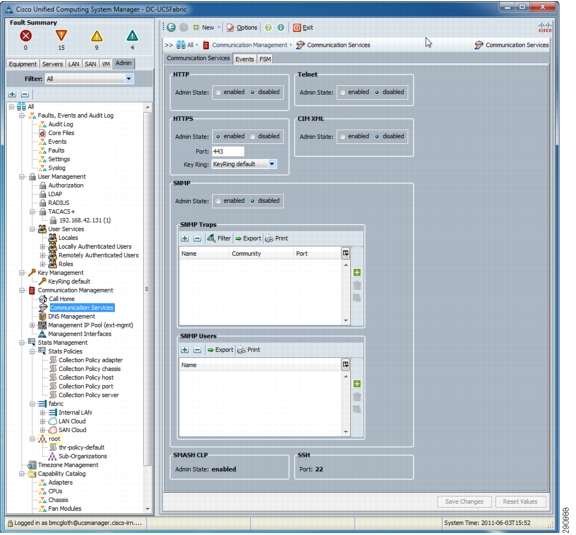Open SNMP Traps column chooser icon
Screen dimensions: 576x535
click(345, 253)
